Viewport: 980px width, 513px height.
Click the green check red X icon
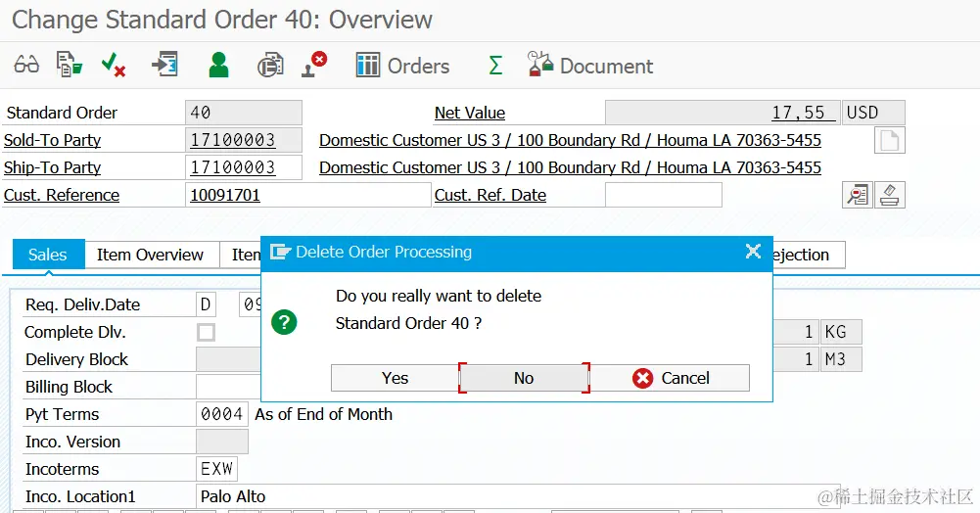[x=114, y=65]
